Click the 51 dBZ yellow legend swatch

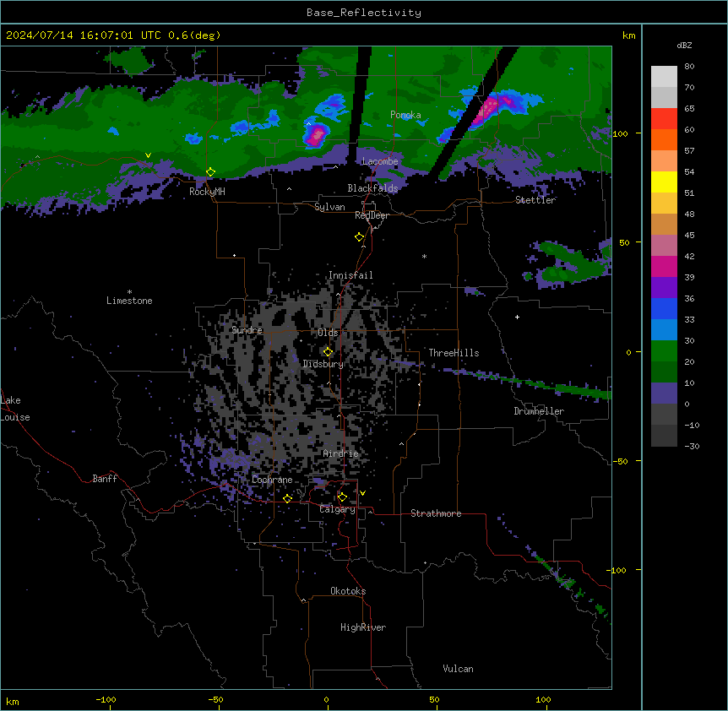(664, 182)
